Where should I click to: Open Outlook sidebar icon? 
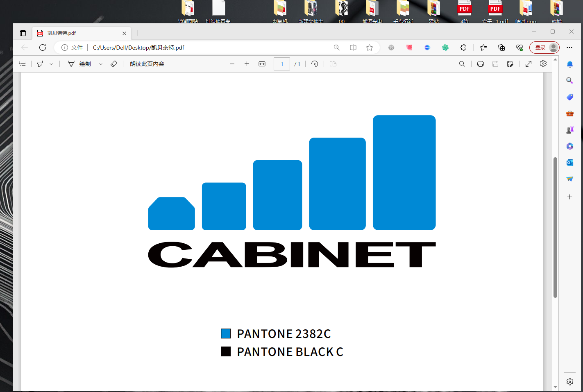[x=570, y=163]
